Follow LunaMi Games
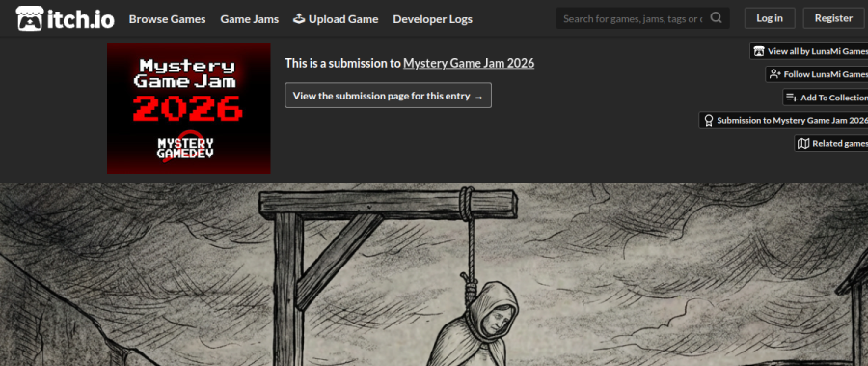The image size is (868, 366). [817, 74]
